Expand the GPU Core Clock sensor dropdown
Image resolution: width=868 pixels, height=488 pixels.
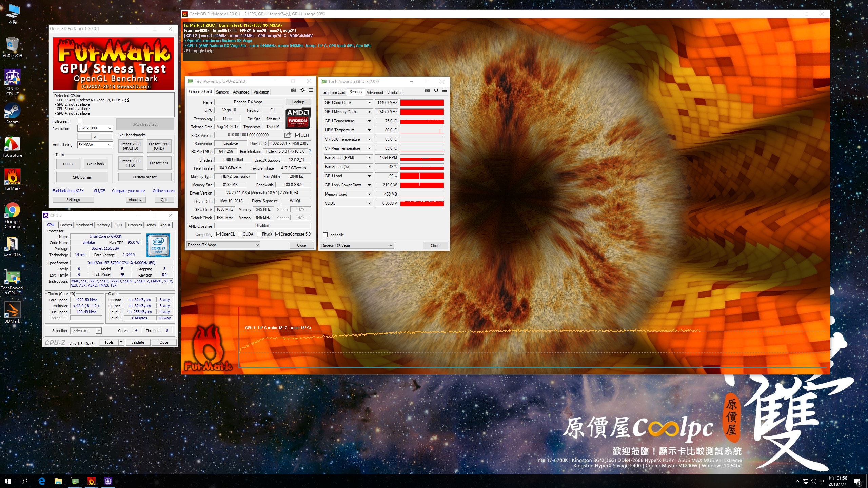(x=369, y=103)
